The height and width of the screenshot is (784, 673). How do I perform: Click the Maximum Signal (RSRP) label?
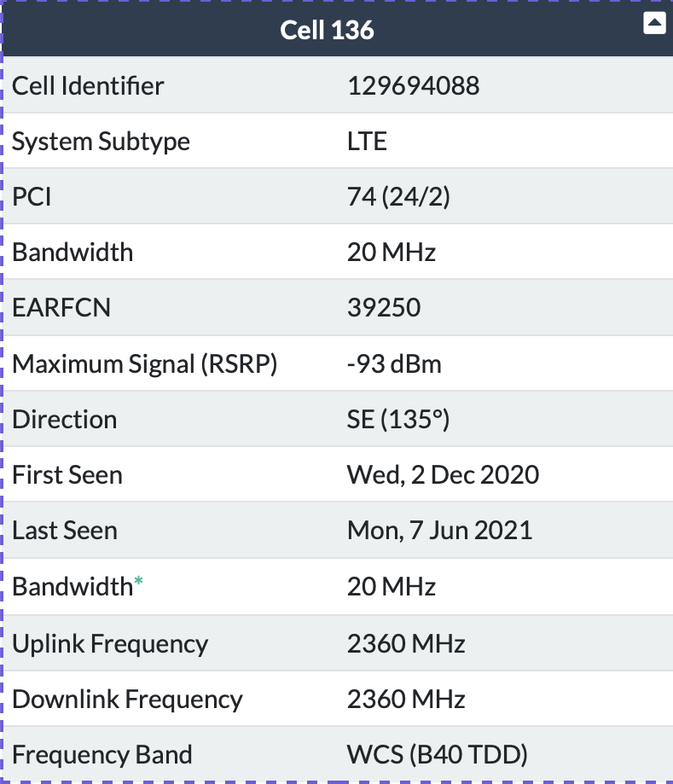tap(144, 363)
